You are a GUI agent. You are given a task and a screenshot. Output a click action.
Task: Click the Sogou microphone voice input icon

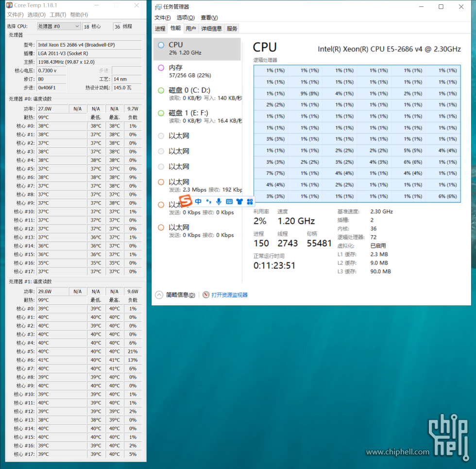click(x=219, y=201)
